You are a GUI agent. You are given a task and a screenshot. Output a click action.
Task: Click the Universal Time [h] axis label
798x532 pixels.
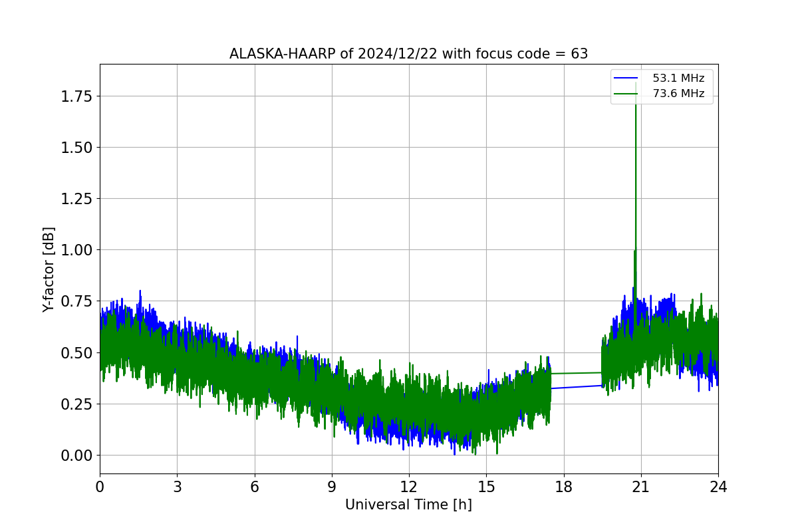[408, 505]
